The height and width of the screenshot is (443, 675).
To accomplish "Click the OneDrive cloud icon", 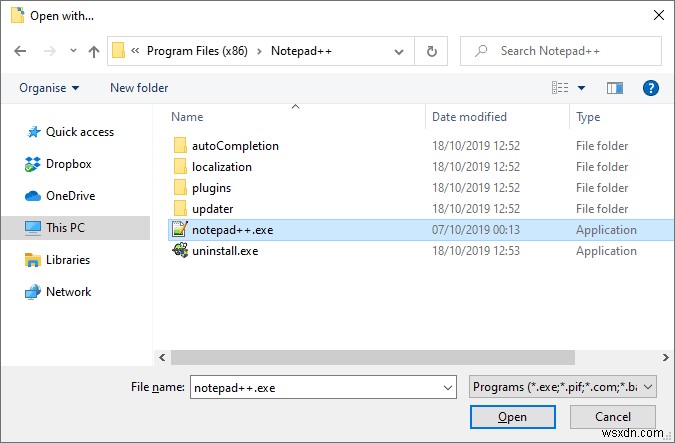I will [33, 196].
